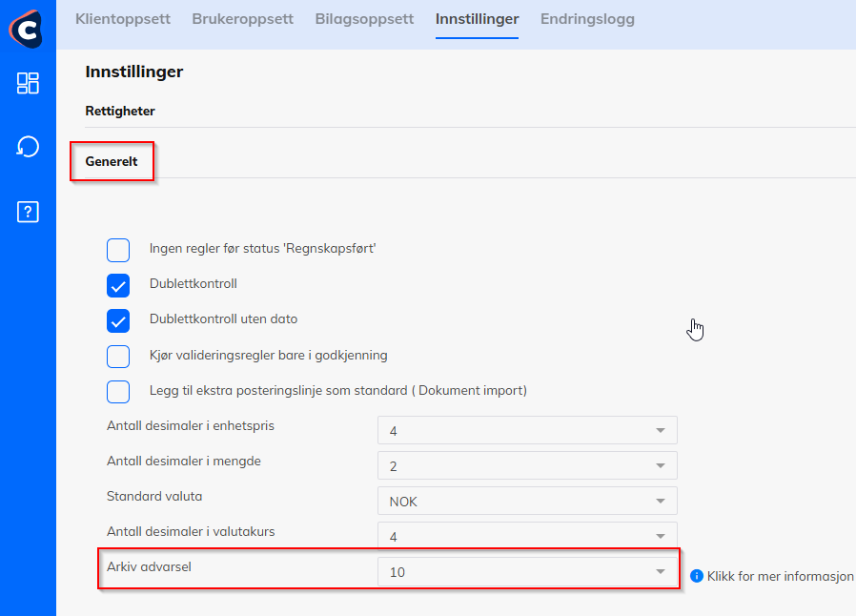Select the Bilagsoppsett tab

tap(364, 19)
